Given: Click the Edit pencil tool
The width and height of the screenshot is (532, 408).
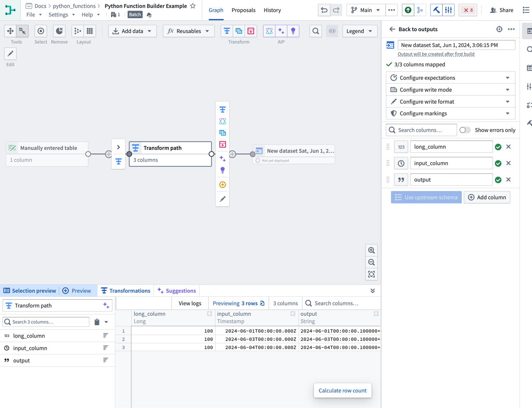Looking at the screenshot, I should 10,54.
